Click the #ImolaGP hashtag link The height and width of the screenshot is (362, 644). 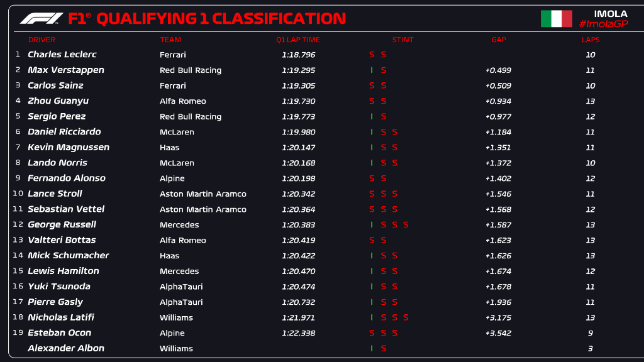602,24
